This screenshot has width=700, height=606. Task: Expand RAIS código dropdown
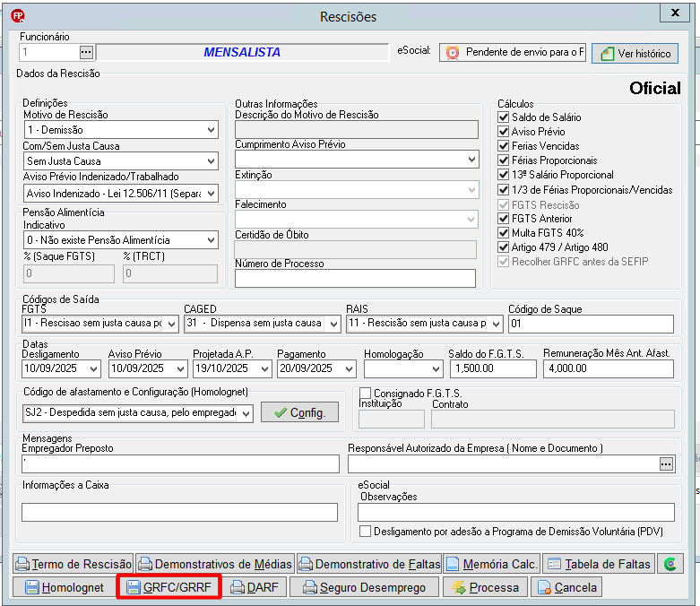point(496,325)
